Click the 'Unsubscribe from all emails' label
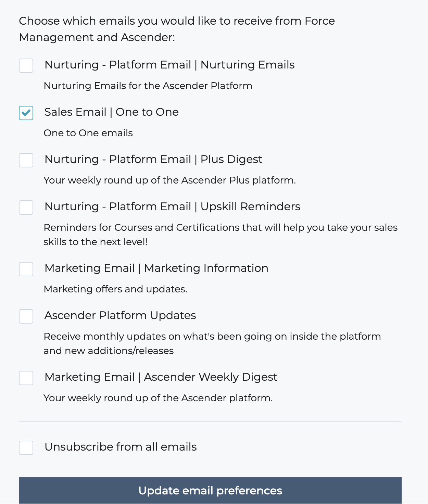The width and height of the screenshot is (428, 504). 121,447
